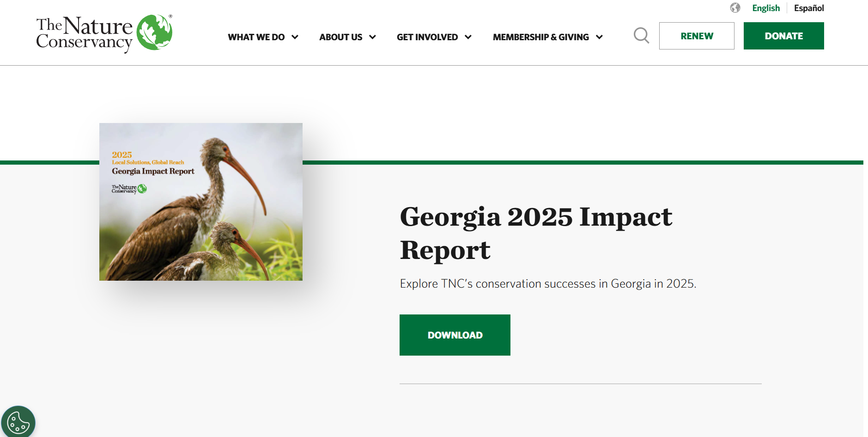This screenshot has width=868, height=437.
Task: Select the search icon beside RENEW
Action: (x=641, y=36)
